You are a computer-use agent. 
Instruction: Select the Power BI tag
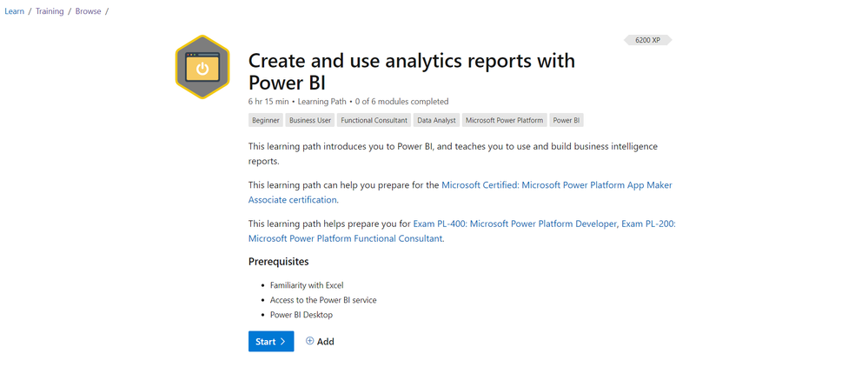(x=567, y=120)
